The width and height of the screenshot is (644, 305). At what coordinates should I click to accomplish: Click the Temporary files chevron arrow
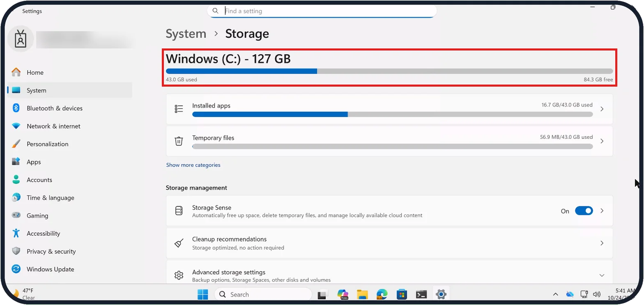(x=602, y=141)
